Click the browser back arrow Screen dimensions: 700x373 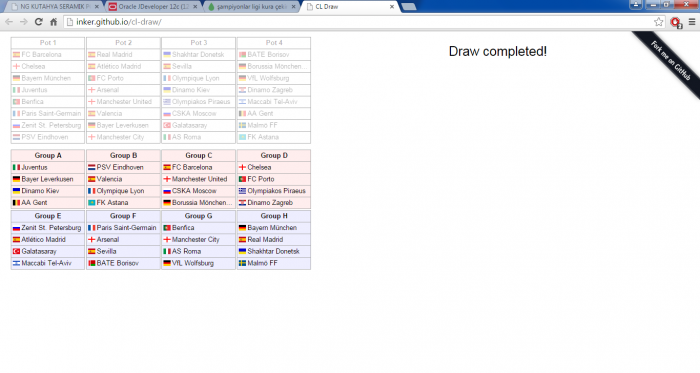(9, 22)
